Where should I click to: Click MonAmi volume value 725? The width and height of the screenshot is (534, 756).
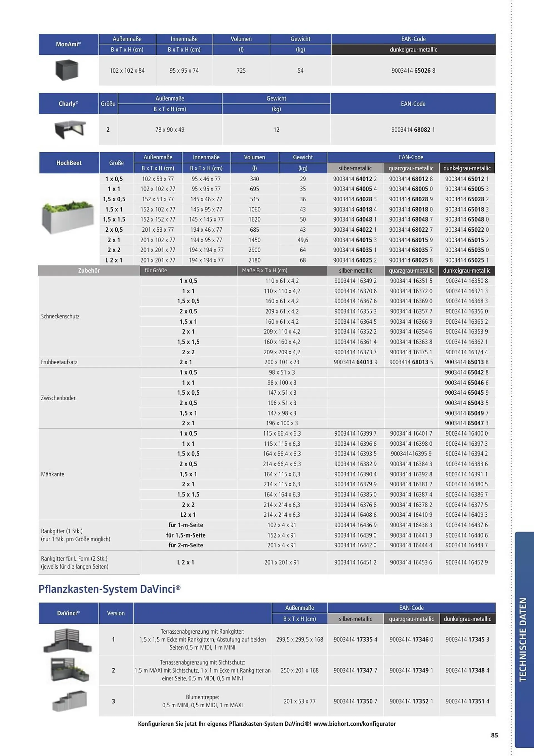pos(241,70)
